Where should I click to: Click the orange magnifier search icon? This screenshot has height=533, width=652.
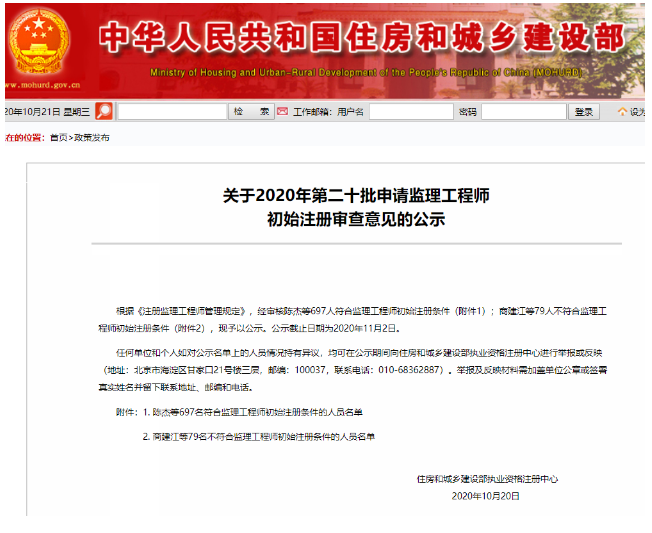point(104,111)
